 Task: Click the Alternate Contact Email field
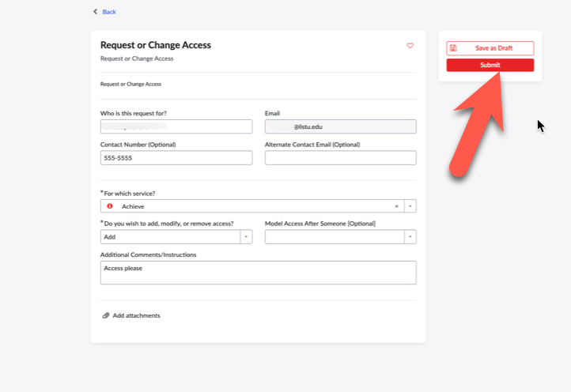click(x=340, y=158)
